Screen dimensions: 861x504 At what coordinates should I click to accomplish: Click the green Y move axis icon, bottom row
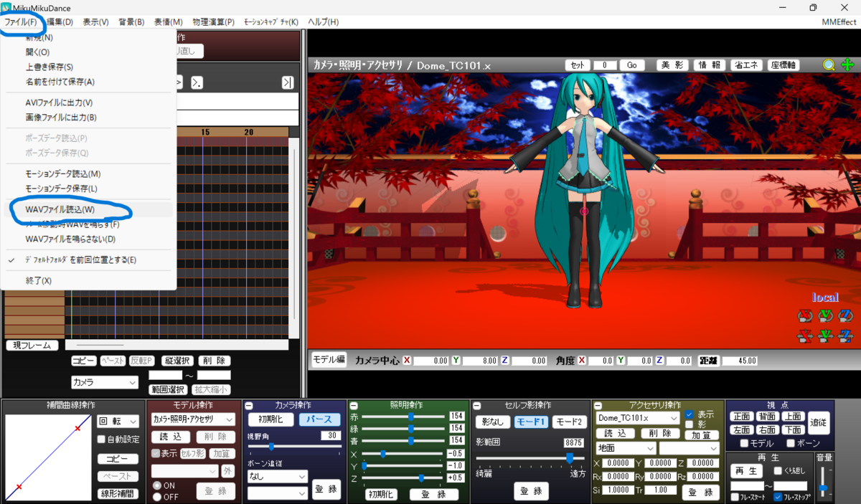point(825,336)
